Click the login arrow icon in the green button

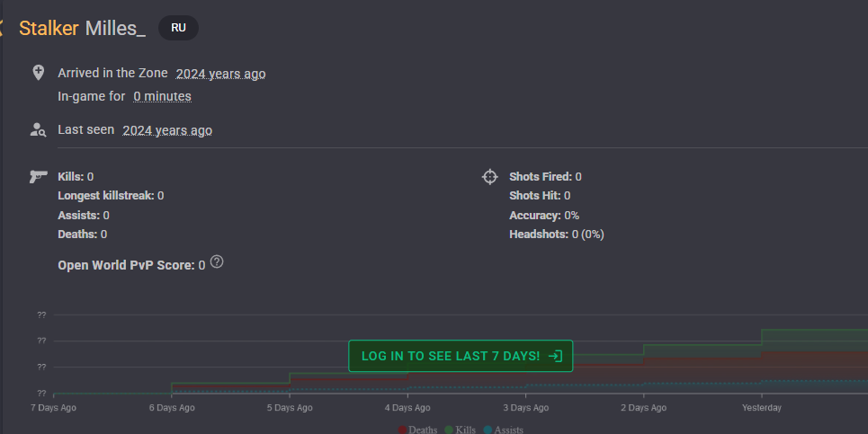click(x=555, y=356)
